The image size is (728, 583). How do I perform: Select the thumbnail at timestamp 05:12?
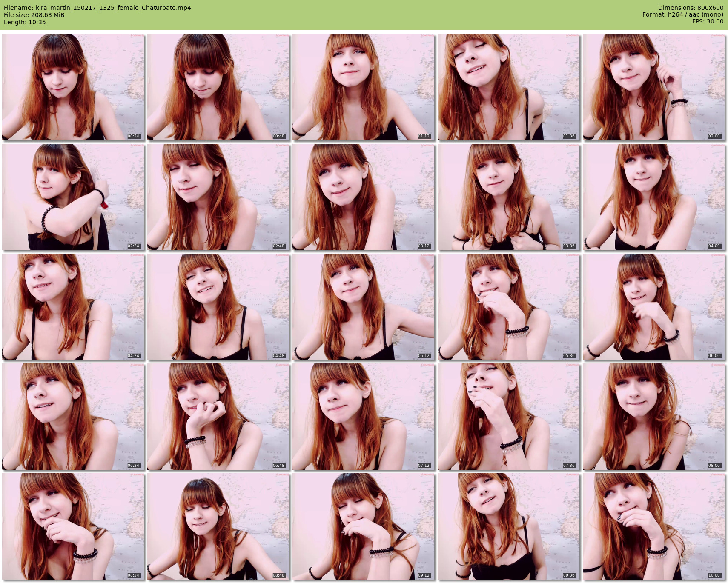tap(363, 307)
